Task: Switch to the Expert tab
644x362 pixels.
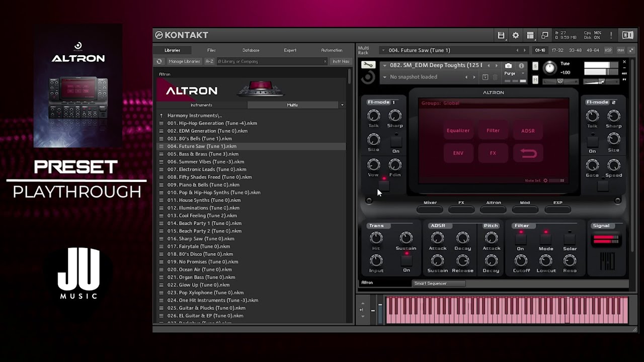Action: tap(290, 50)
